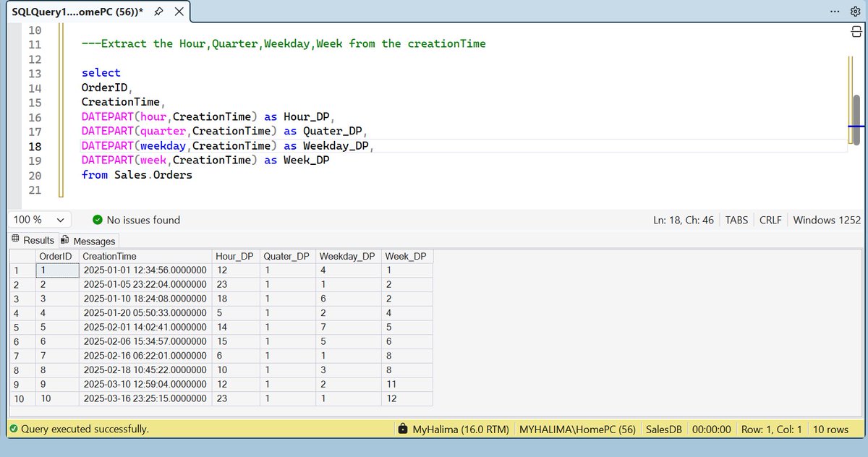
Task: Click cell '2025-01-20 05:50:33.0000000'
Action: tap(145, 312)
